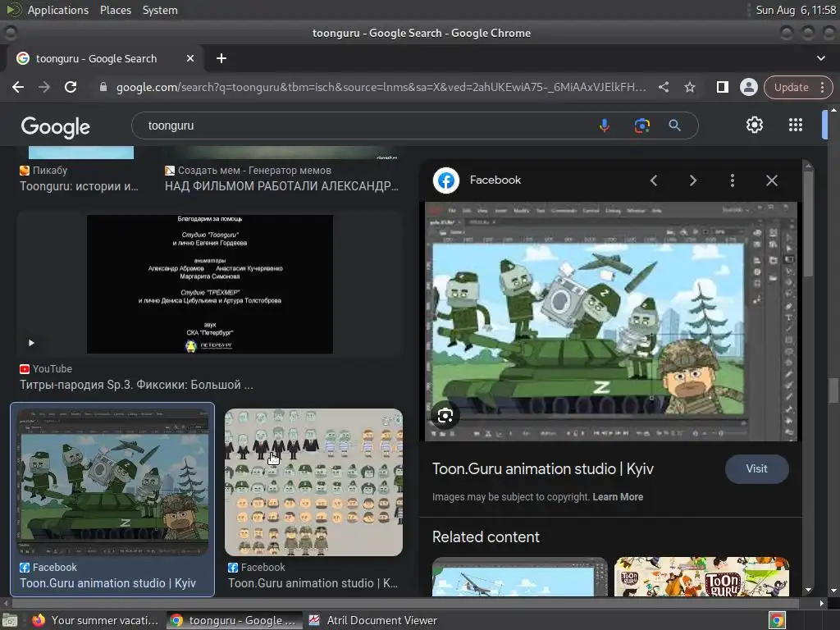Image resolution: width=840 pixels, height=630 pixels.
Task: Close the toonguru Google Search tab
Action: 190,58
